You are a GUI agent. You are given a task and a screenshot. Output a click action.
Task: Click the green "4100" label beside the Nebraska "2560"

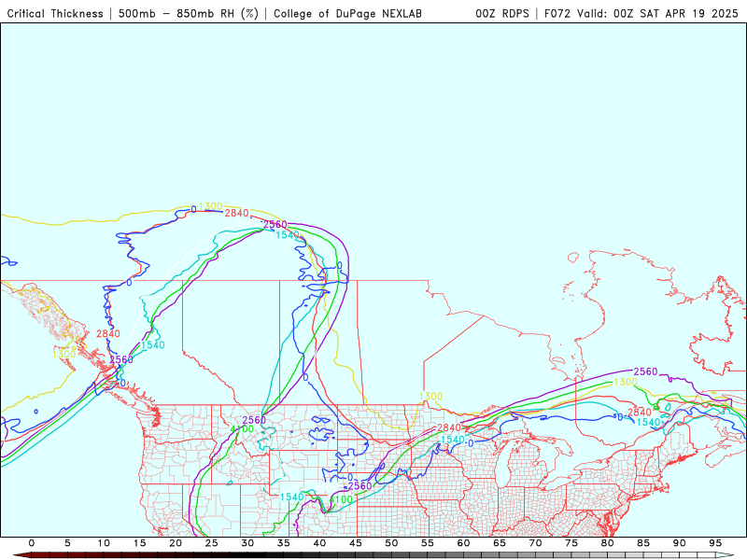[341, 499]
